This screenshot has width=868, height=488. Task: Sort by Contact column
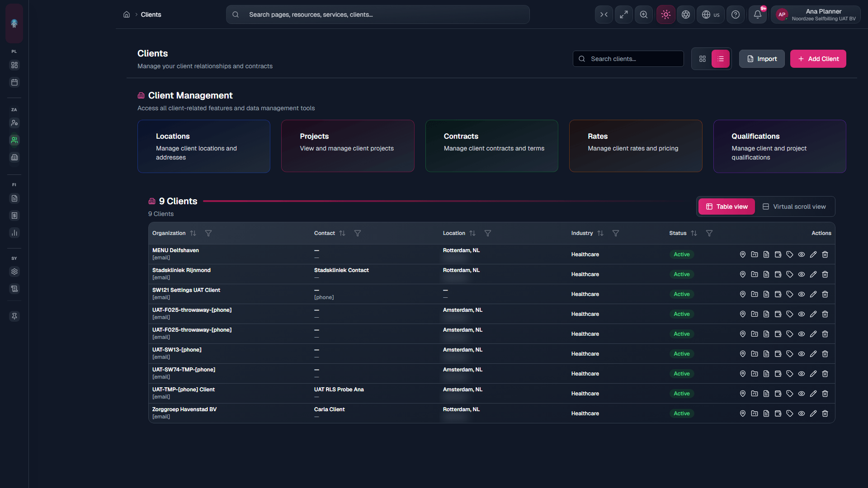342,233
